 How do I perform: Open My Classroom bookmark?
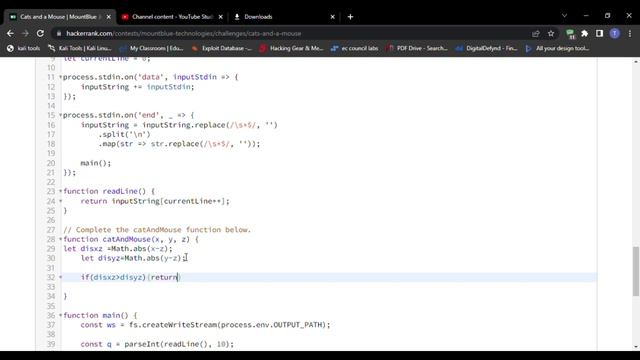[151, 48]
